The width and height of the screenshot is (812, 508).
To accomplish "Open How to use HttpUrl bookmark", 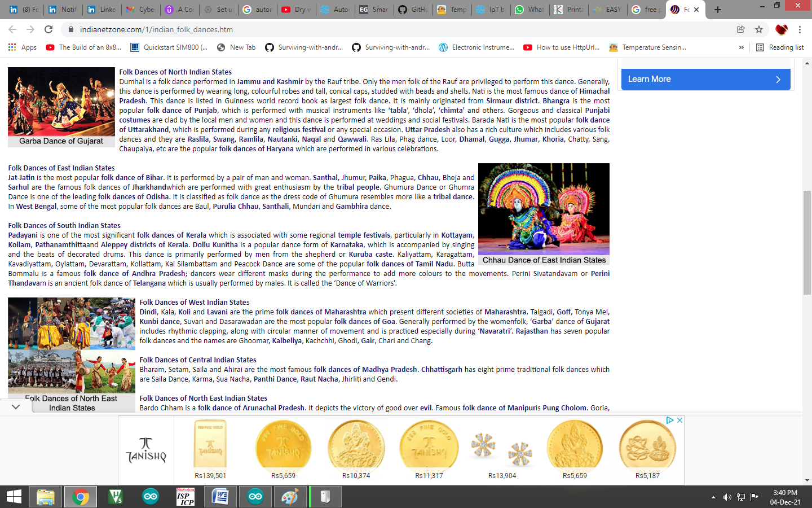I will [x=562, y=47].
